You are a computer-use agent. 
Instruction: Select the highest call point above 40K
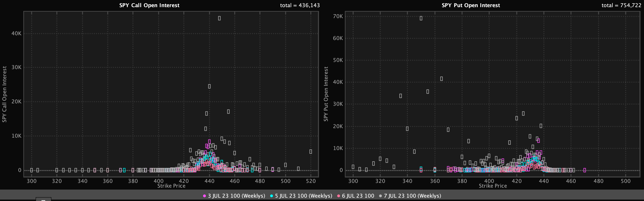(219, 18)
